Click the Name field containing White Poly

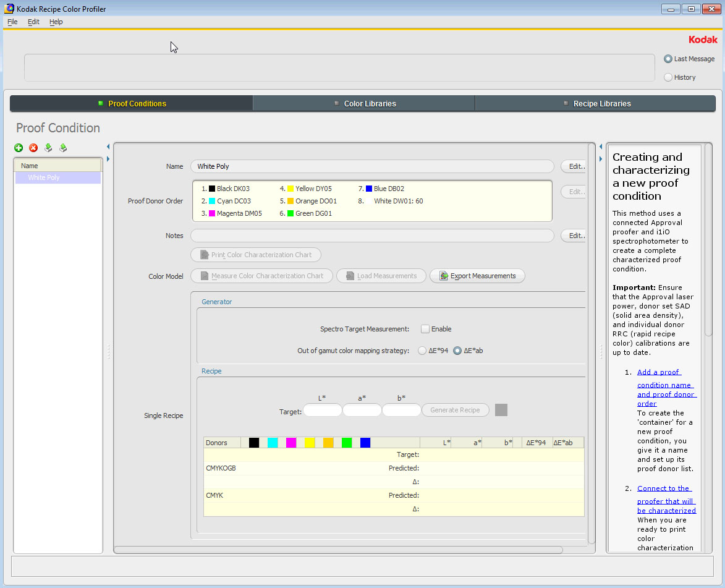[372, 166]
